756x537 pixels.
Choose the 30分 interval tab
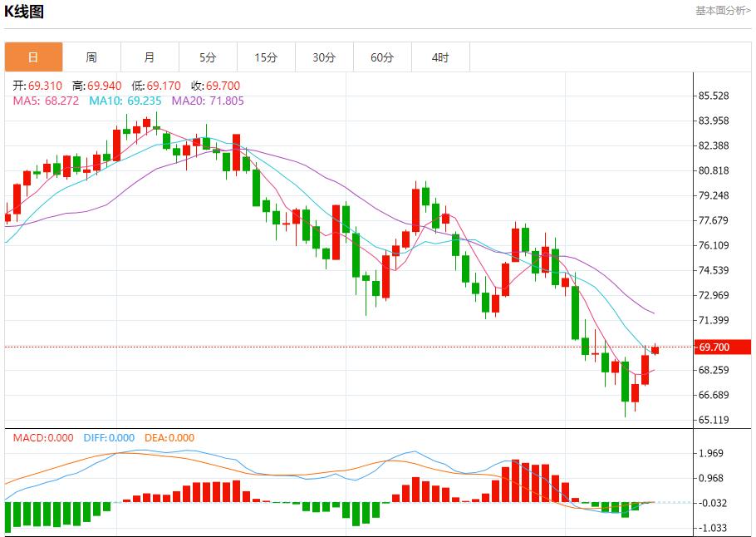pyautogui.click(x=324, y=57)
